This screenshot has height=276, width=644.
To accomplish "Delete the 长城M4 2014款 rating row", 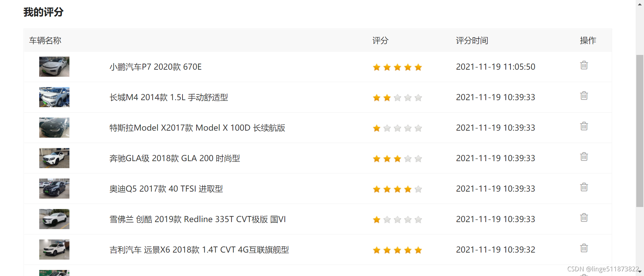I will click(584, 95).
